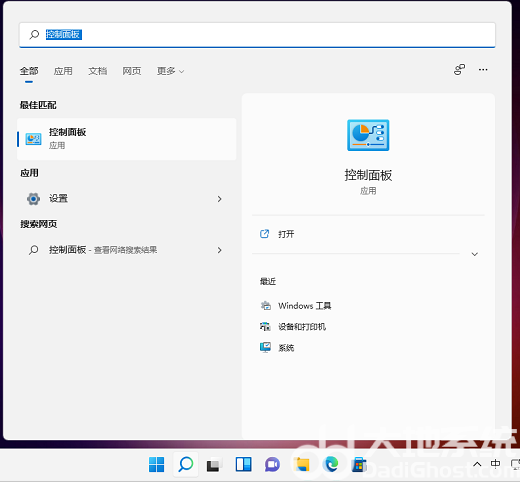The width and height of the screenshot is (520, 482).
Task: Click the 中 input method indicator
Action: coord(495,464)
